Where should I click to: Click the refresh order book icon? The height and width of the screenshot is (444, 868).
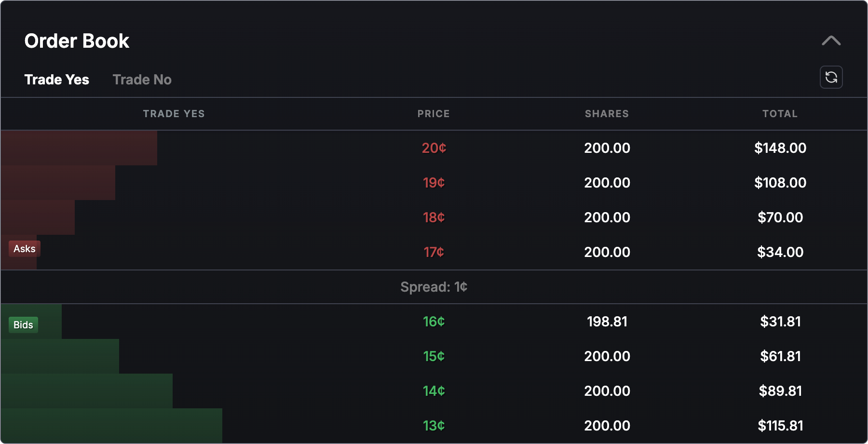[x=832, y=77]
